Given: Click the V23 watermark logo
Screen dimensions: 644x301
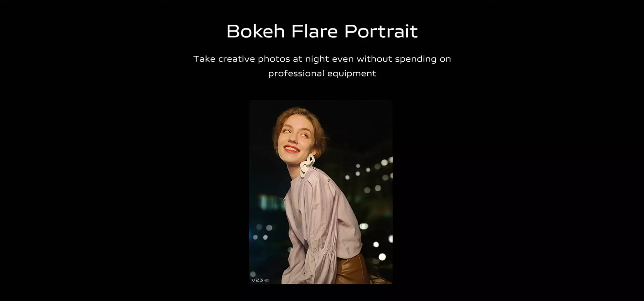Looking at the screenshot, I should tap(257, 280).
